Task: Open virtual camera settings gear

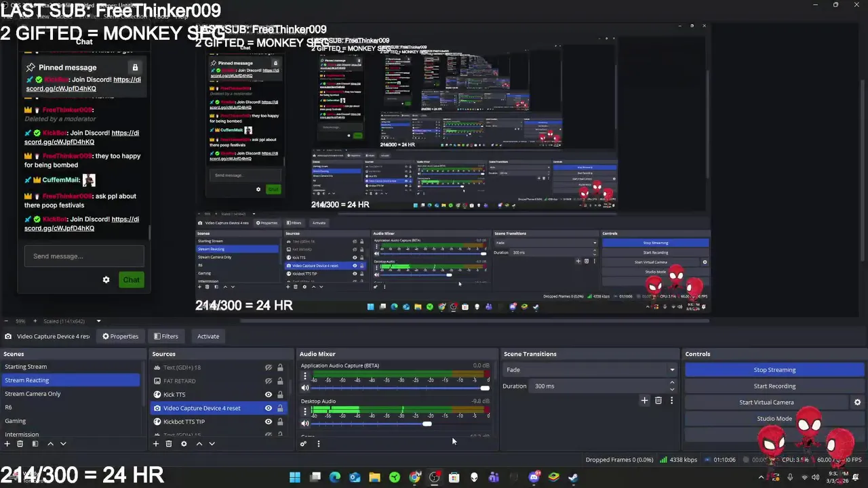Action: pos(857,402)
